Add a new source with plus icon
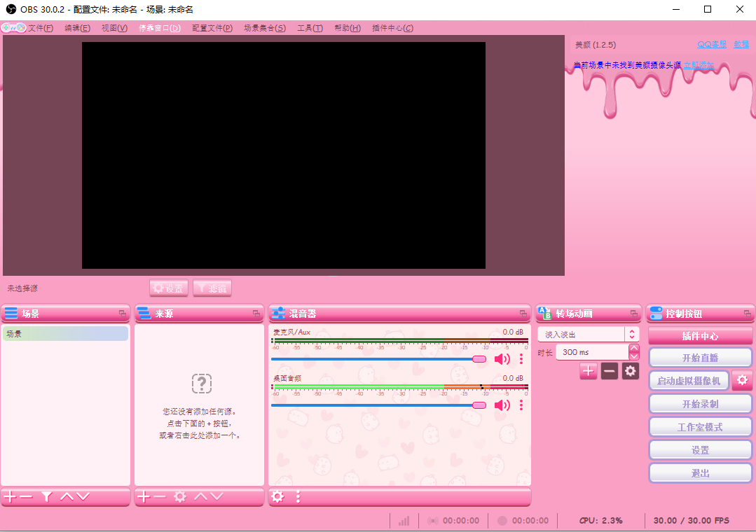This screenshot has height=532, width=756. click(144, 496)
